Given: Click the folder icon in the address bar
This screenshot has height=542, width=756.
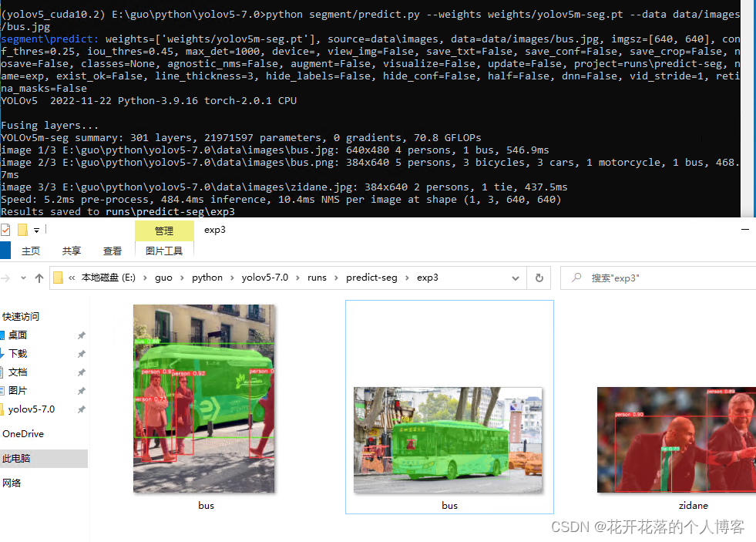Looking at the screenshot, I should [x=58, y=278].
